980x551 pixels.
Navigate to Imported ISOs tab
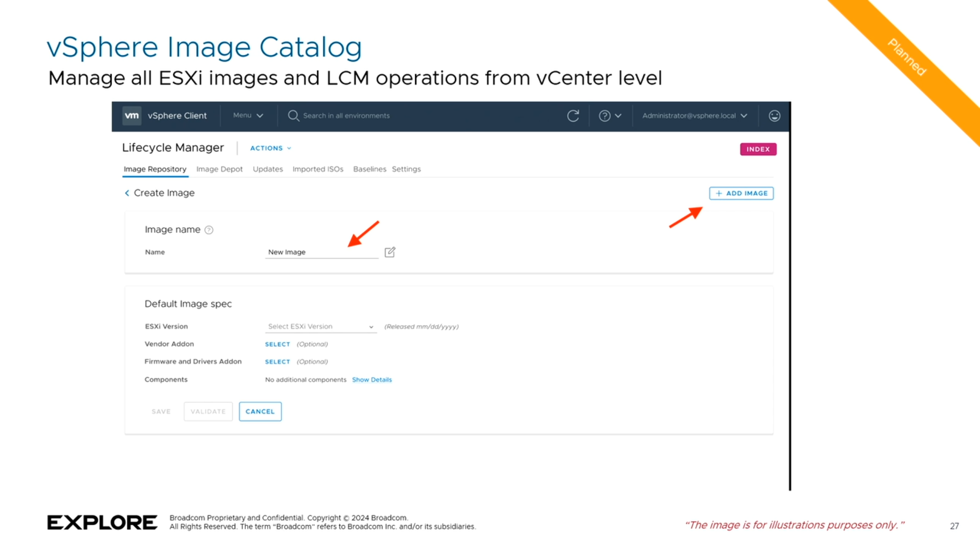pos(317,169)
